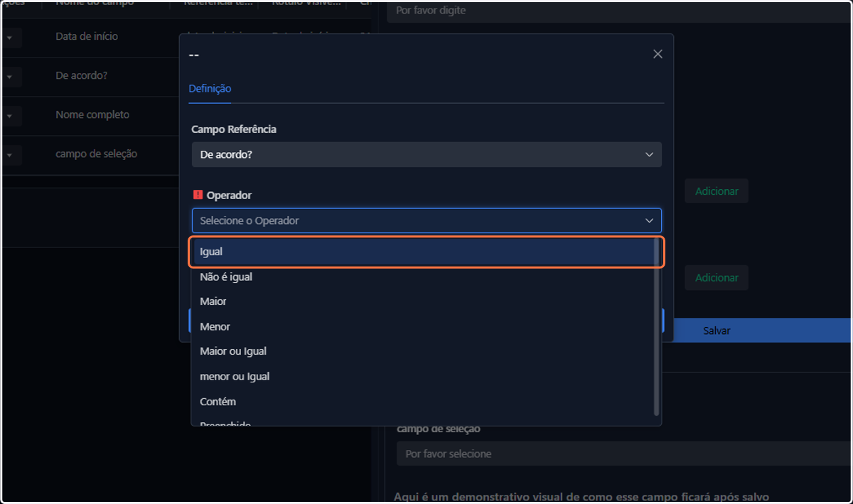The width and height of the screenshot is (853, 504).
Task: Click the Data de início table cell
Action: click(x=87, y=36)
